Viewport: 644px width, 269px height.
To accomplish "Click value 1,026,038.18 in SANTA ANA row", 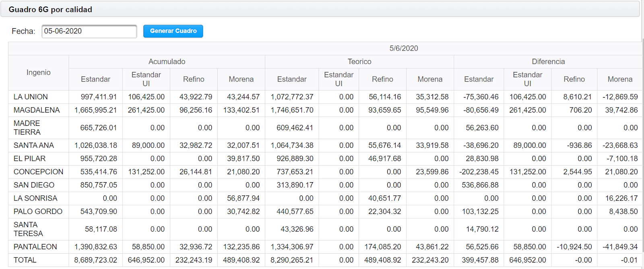I will coord(95,146).
